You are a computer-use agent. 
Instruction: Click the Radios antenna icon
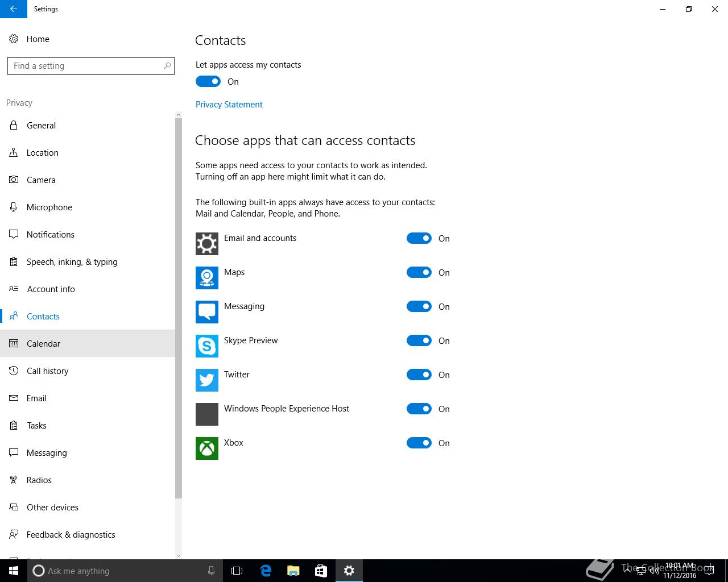pos(14,480)
